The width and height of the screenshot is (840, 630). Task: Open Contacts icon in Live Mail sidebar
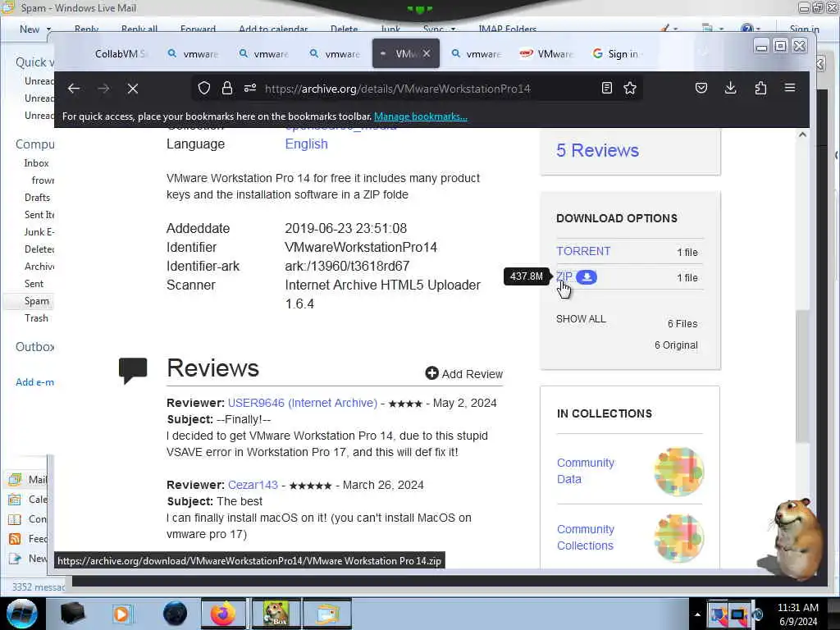pos(15,519)
